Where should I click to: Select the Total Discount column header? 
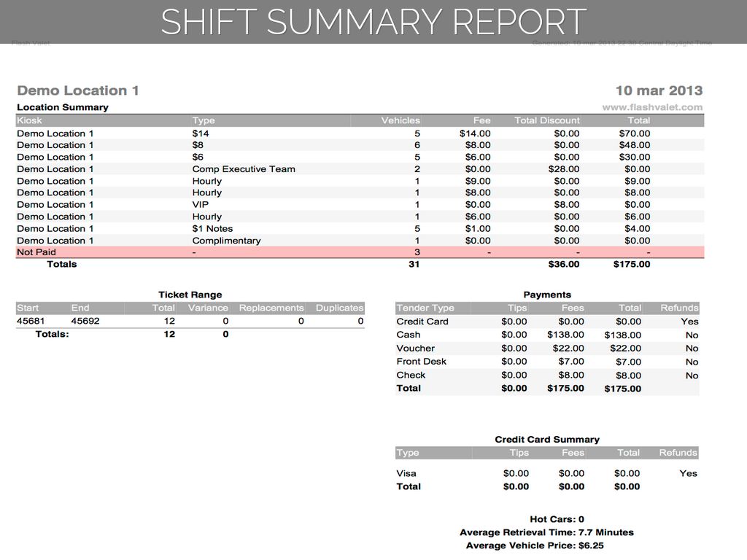546,120
